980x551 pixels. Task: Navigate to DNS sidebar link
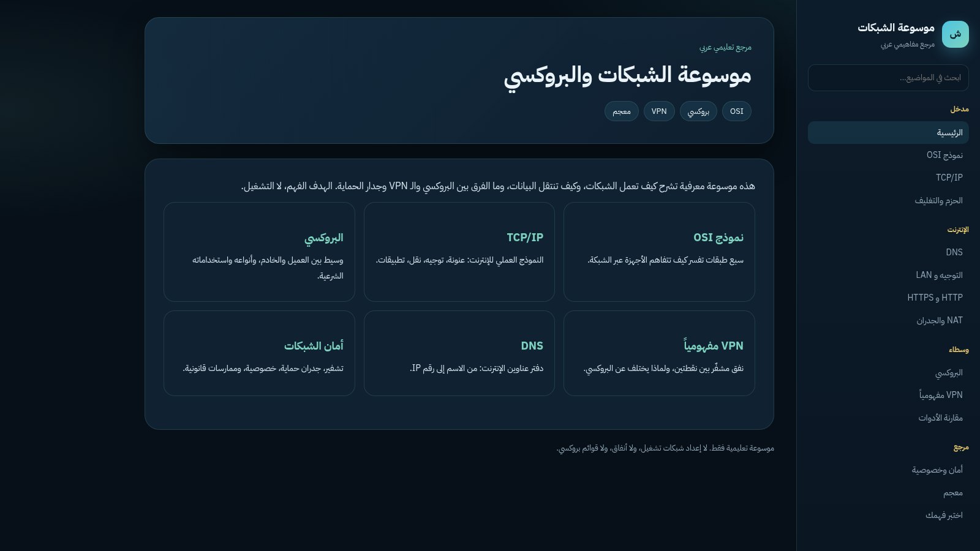click(x=888, y=252)
